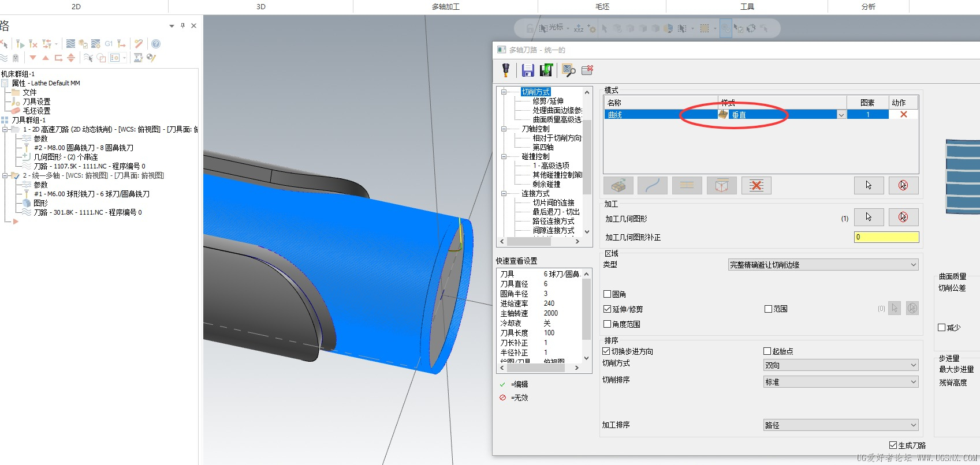Open the 切削方式 双向 dropdown

841,365
